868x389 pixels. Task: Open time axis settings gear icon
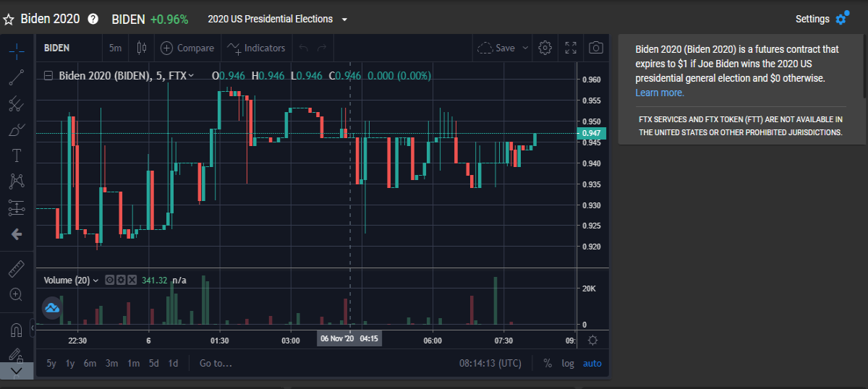coord(593,340)
